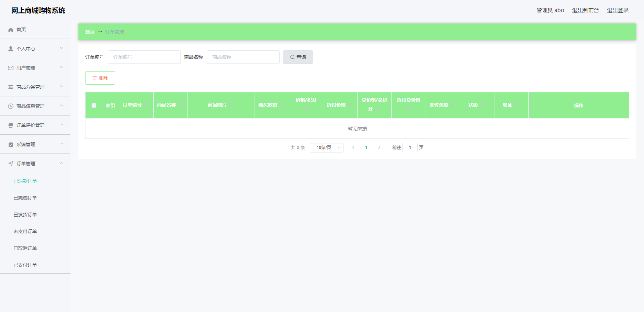The height and width of the screenshot is (312, 644).
Task: Open the 10条/页 page size dropdown
Action: pyautogui.click(x=327, y=148)
